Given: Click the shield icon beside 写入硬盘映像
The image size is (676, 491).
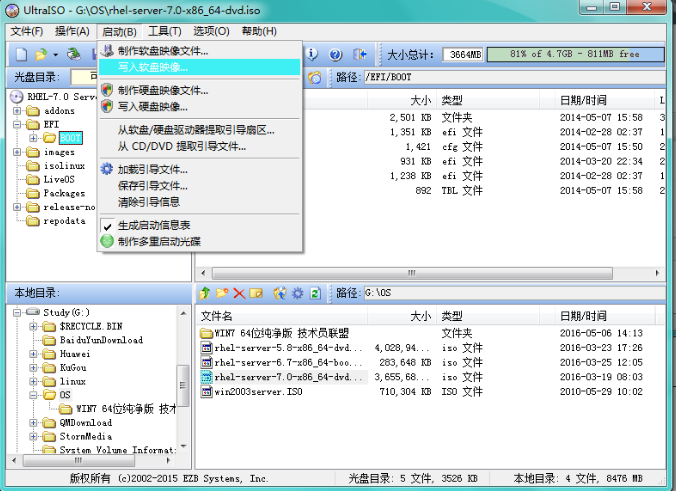Looking at the screenshot, I should (107, 106).
